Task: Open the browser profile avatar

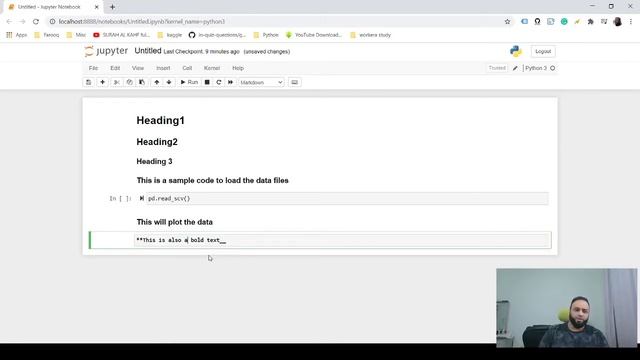Action: 618,22
